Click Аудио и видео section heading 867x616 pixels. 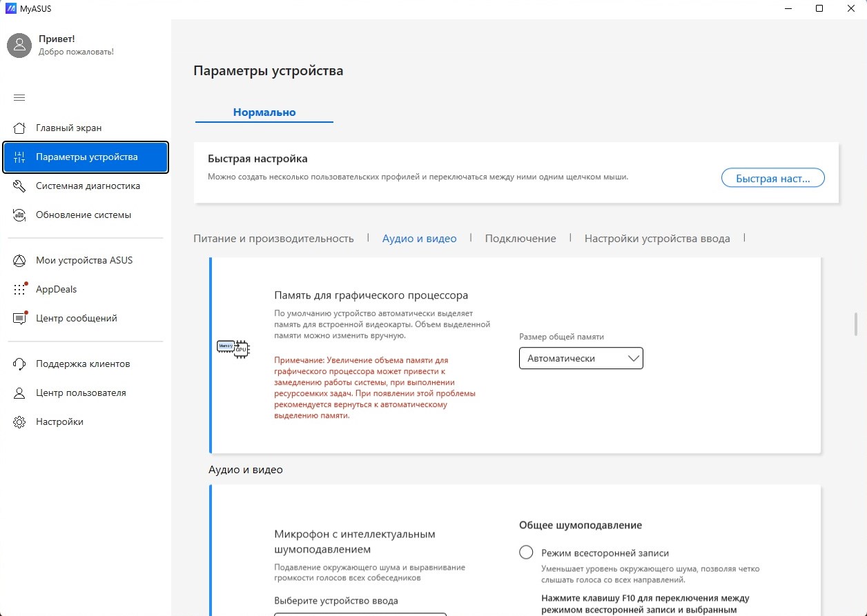[x=246, y=470]
